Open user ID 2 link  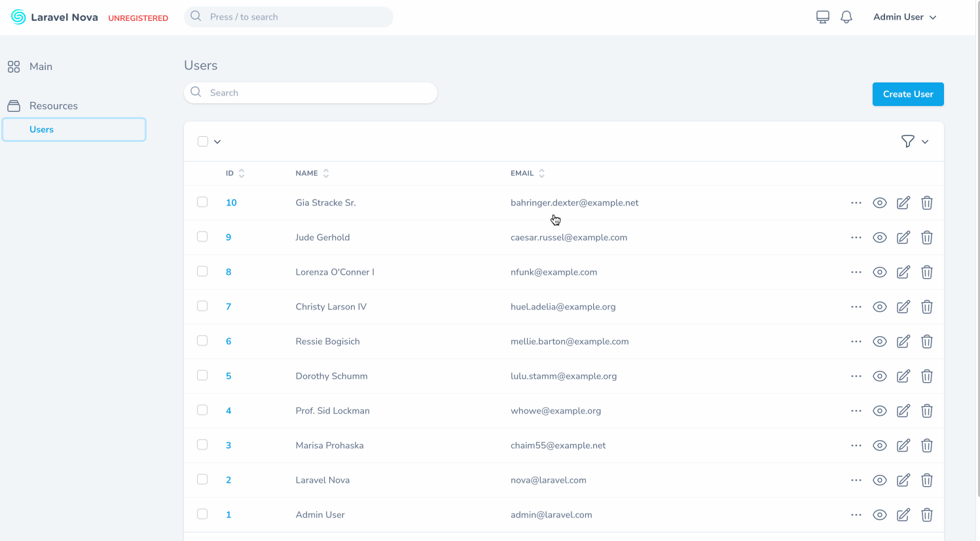tap(228, 480)
